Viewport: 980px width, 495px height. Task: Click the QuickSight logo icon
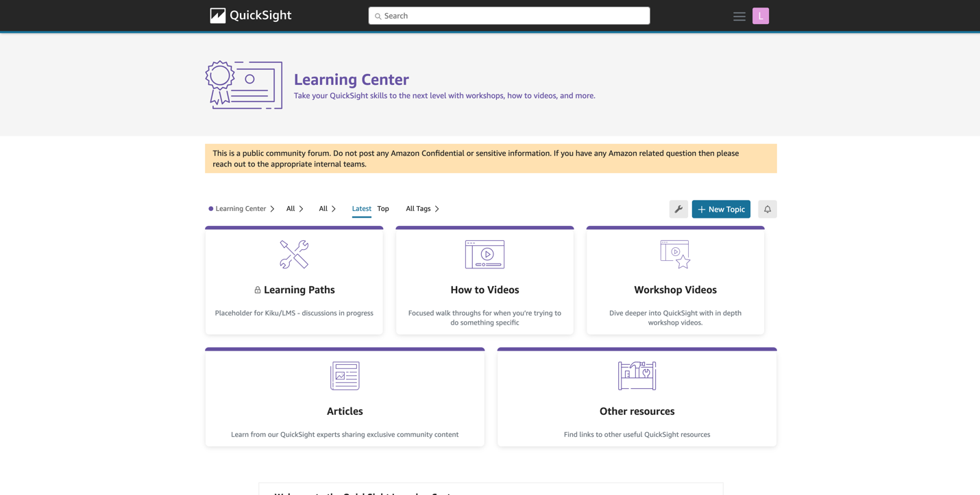coord(218,16)
